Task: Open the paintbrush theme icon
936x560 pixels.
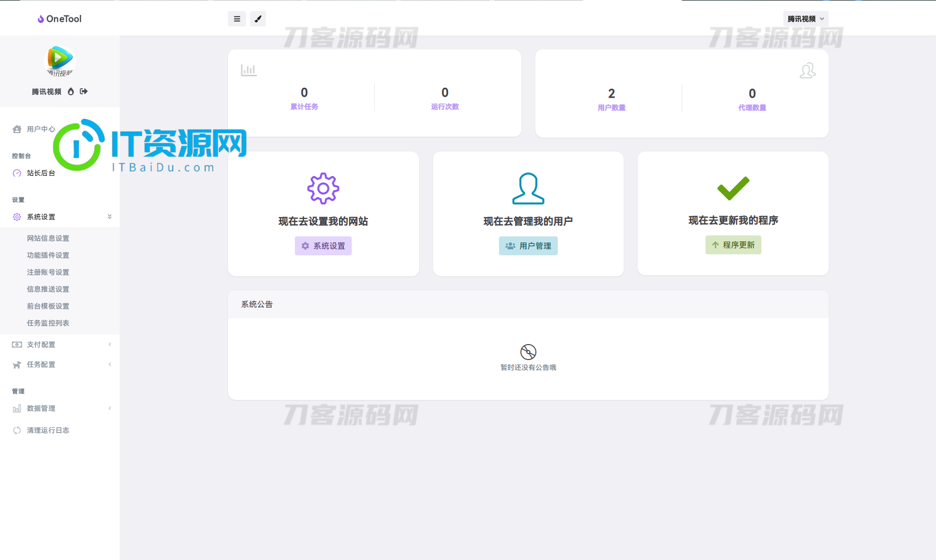Action: coord(258,19)
